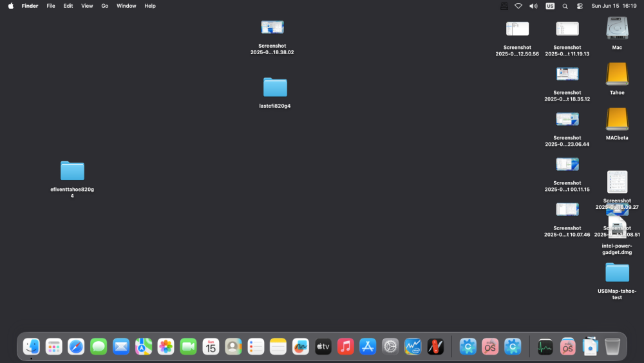This screenshot has width=644, height=363.
Task: Launch Maps from the Dock
Action: 144,346
